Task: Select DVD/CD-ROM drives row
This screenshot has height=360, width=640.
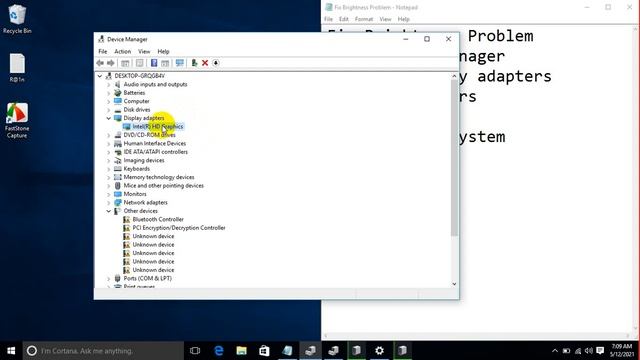Action: (149, 135)
